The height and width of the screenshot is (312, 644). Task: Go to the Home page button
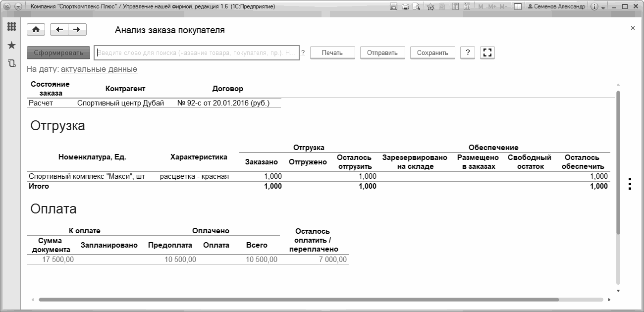(x=36, y=30)
